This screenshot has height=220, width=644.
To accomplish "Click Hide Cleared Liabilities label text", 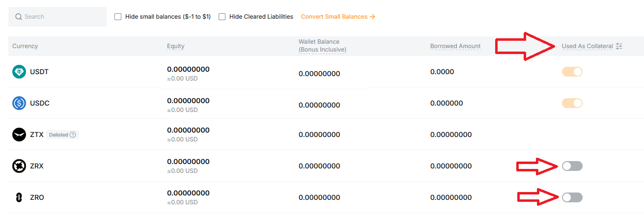I will click(261, 17).
